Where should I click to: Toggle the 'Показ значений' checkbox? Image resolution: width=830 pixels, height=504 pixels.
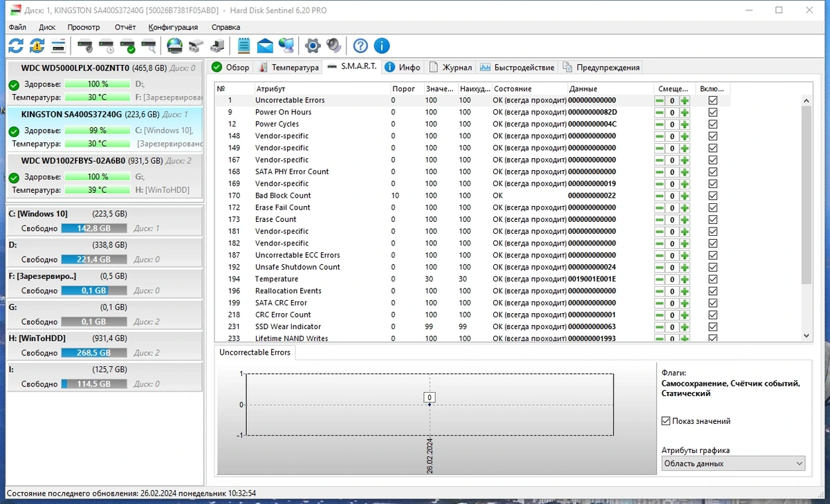coord(666,421)
